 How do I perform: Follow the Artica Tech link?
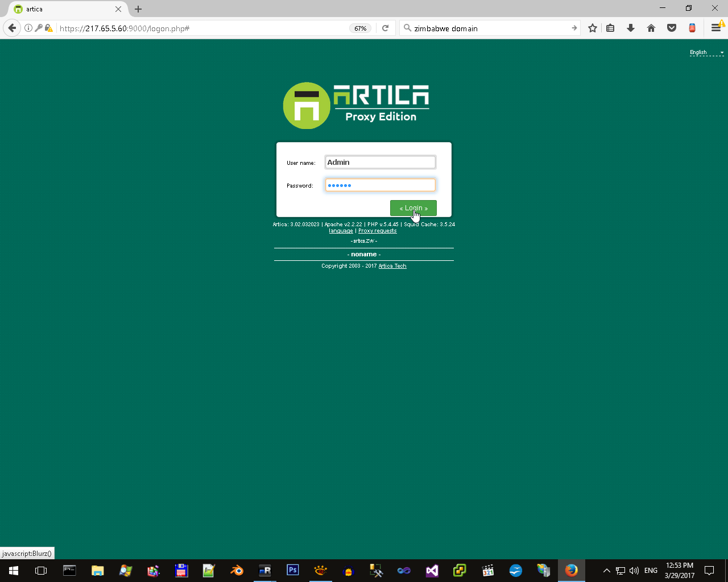click(x=392, y=266)
